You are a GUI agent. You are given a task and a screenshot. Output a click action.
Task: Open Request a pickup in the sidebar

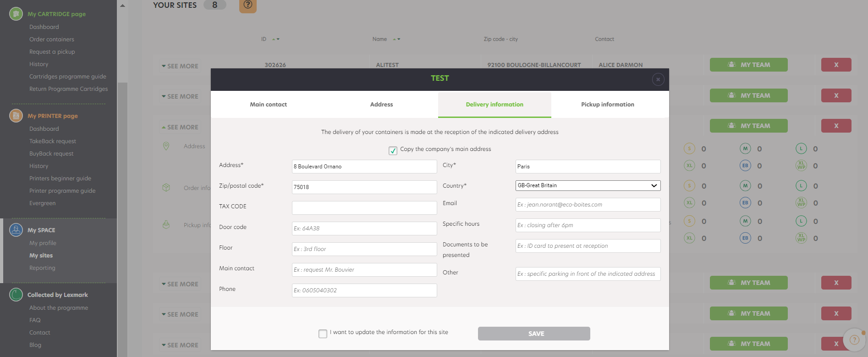click(x=52, y=52)
